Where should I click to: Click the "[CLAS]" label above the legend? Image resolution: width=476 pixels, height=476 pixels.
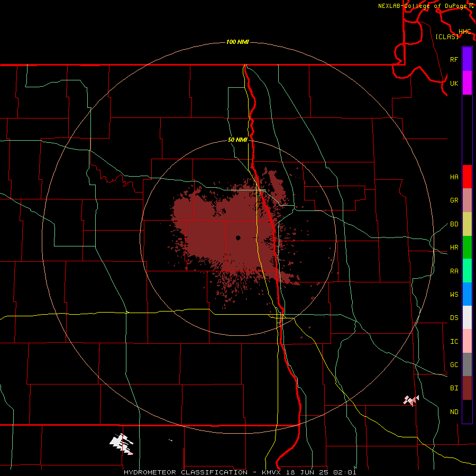point(447,36)
